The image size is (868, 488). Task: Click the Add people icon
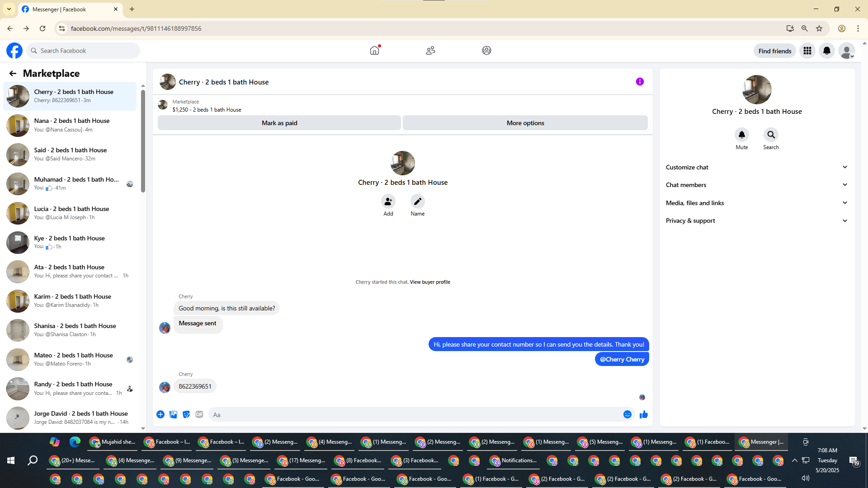click(x=388, y=202)
